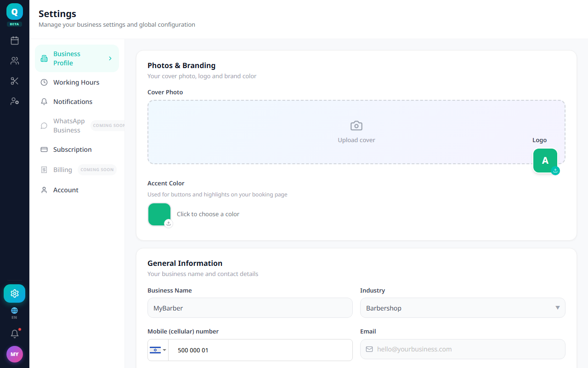Click the Cover Photo label
The width and height of the screenshot is (588, 368).
[165, 92]
